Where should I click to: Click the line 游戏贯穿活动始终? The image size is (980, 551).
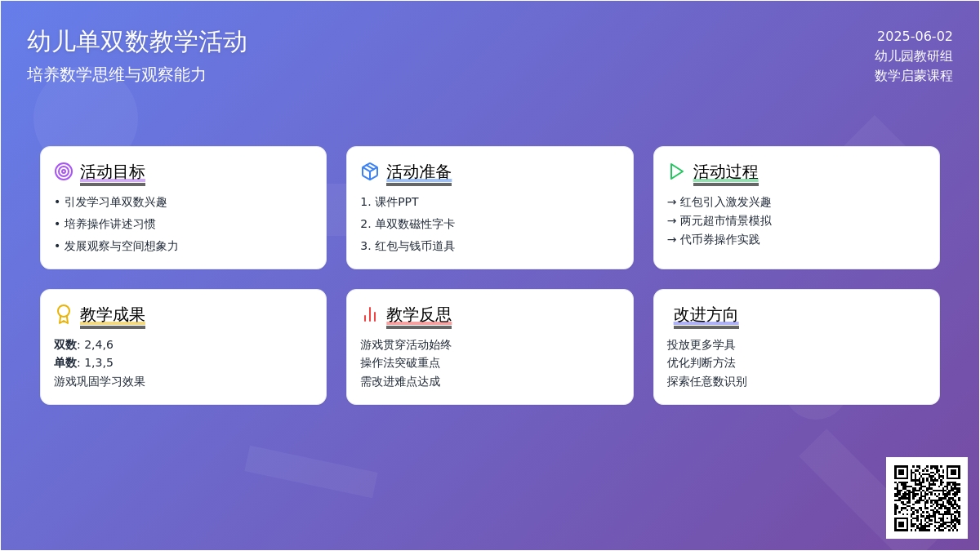click(x=406, y=344)
